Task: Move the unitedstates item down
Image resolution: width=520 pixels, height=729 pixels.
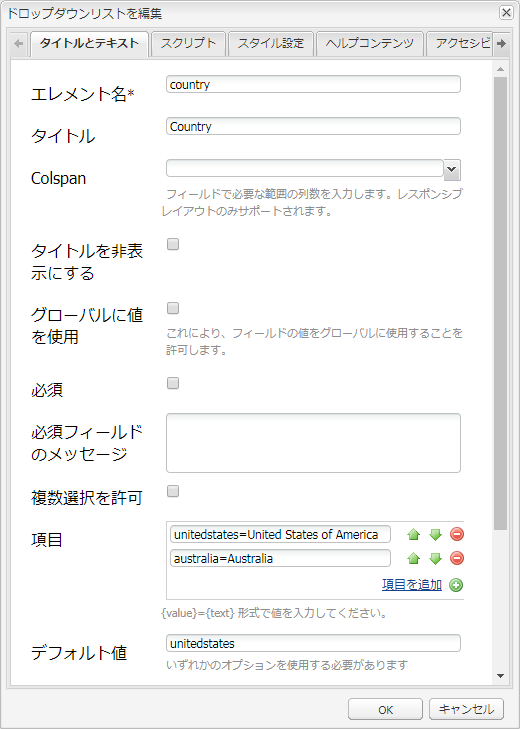Action: [x=435, y=535]
